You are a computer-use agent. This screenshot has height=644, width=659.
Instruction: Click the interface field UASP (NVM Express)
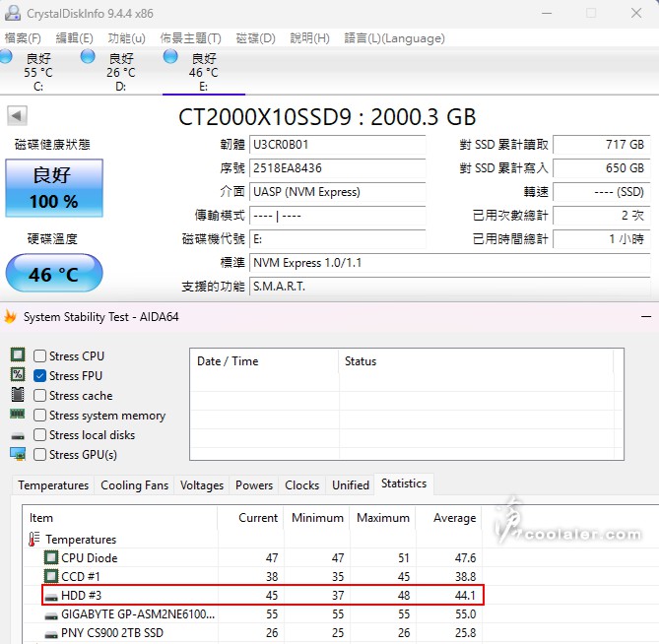tap(338, 192)
